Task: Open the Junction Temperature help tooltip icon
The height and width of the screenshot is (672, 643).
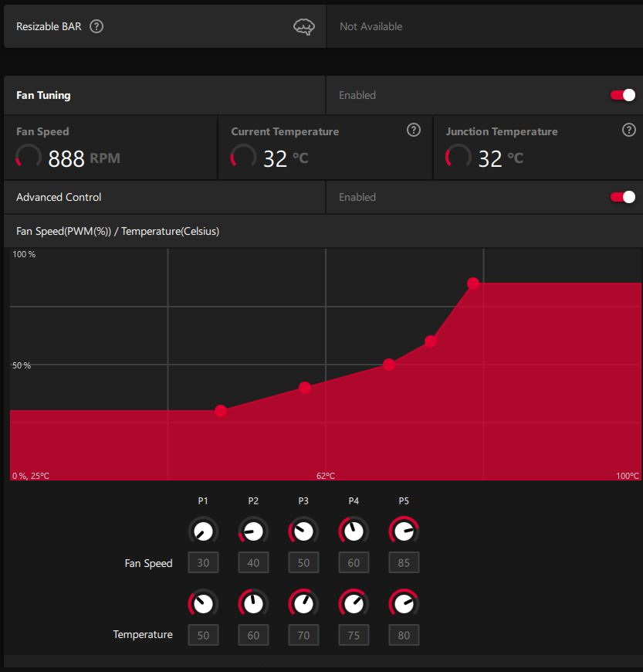Action: tap(628, 130)
